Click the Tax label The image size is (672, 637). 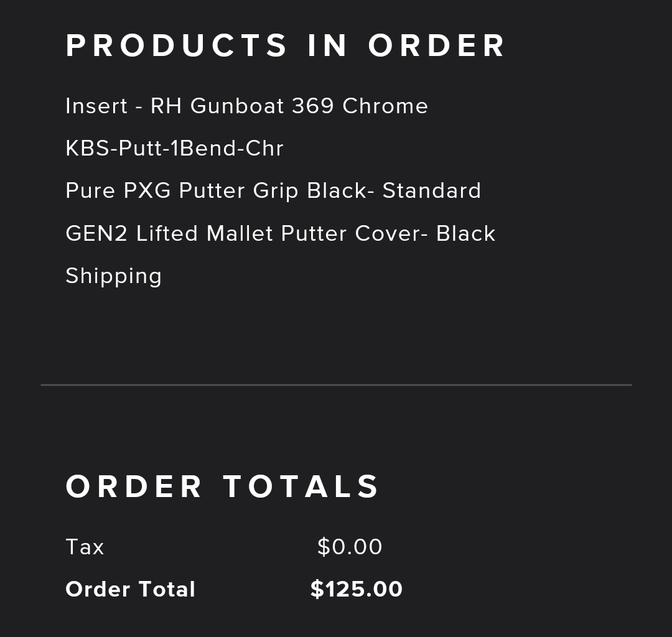(85, 547)
